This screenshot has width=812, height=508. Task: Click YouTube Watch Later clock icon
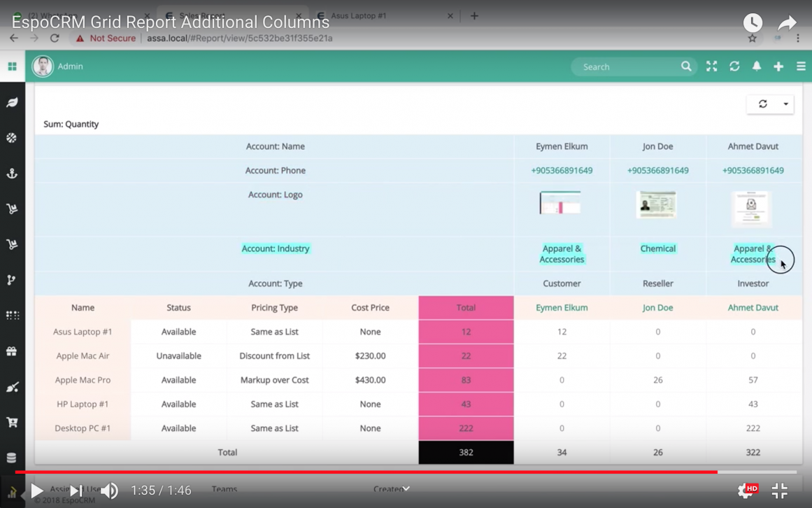point(753,22)
